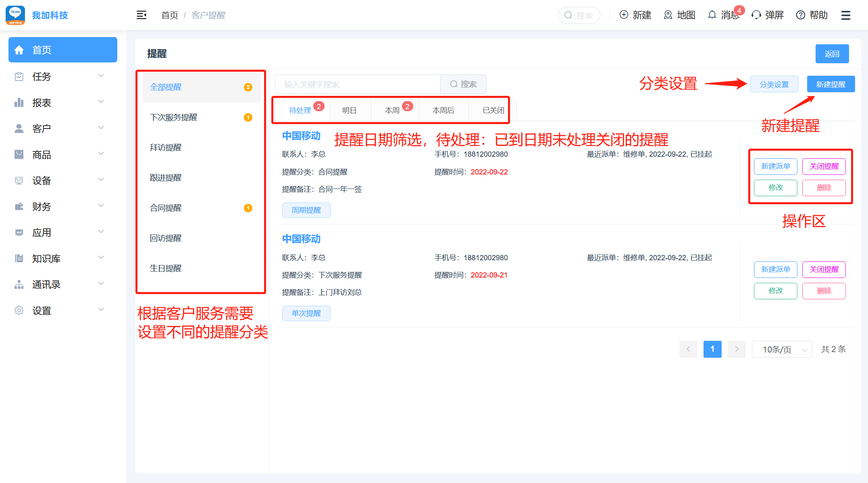Open help question-mark icon
This screenshot has width=868, height=483.
point(800,15)
